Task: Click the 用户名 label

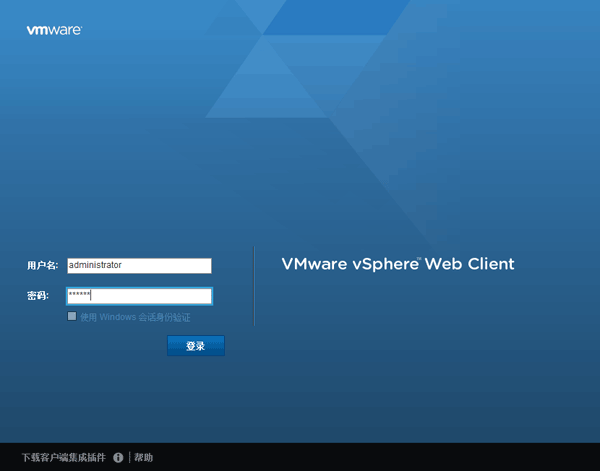Action: click(x=42, y=265)
